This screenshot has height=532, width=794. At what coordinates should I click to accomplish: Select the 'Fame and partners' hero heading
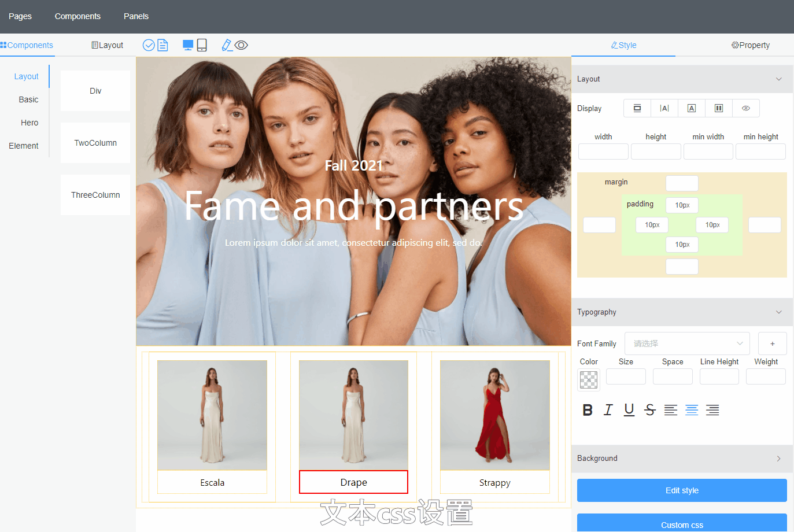pos(354,206)
